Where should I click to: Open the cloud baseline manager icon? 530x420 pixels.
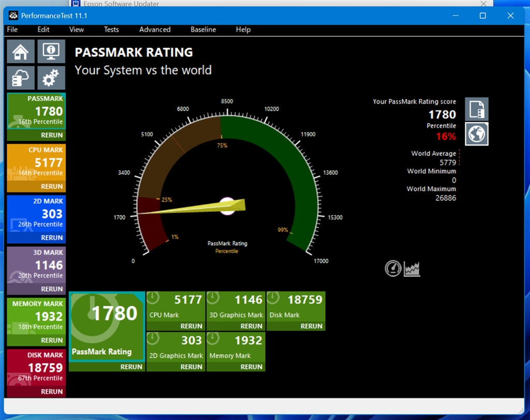[x=21, y=78]
